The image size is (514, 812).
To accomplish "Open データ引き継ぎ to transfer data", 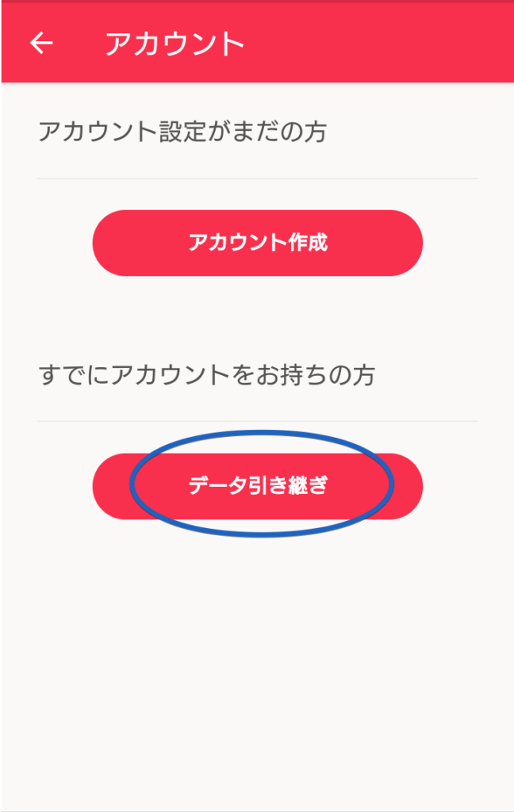I will [x=258, y=486].
